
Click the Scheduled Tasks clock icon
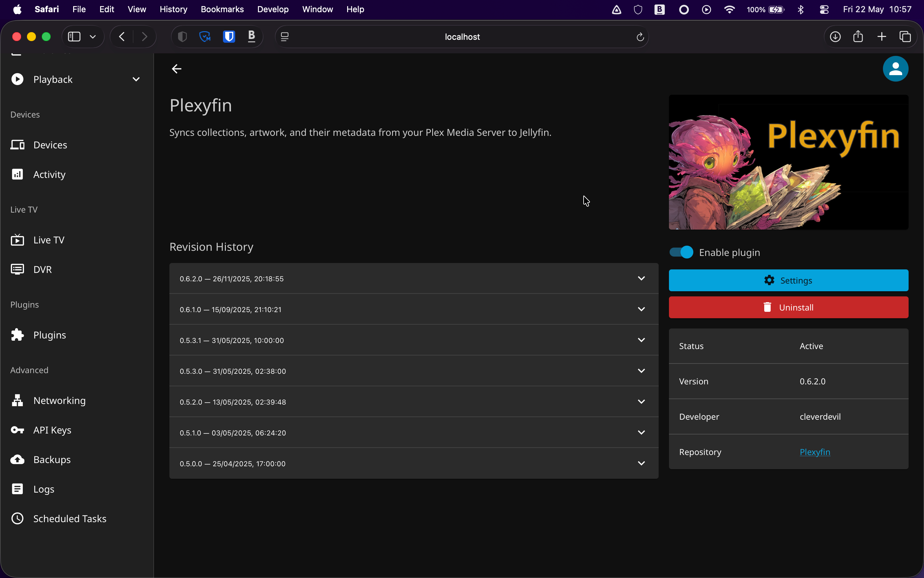17,518
